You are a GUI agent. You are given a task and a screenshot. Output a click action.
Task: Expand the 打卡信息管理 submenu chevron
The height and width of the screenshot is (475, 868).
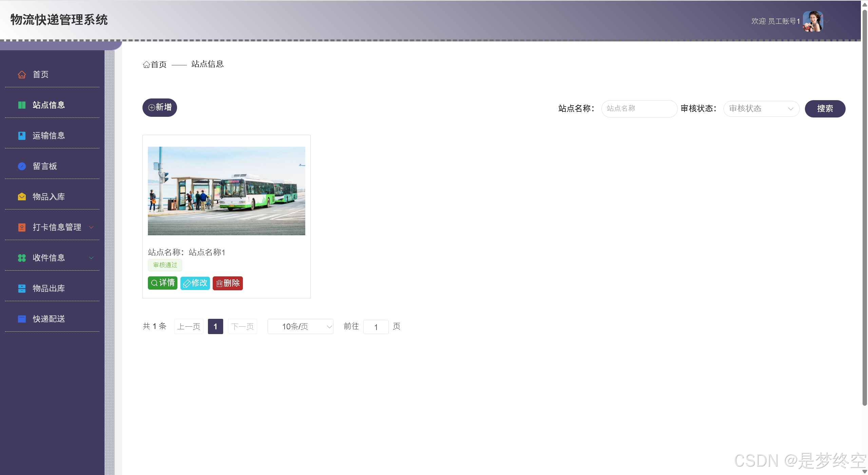[x=91, y=227]
